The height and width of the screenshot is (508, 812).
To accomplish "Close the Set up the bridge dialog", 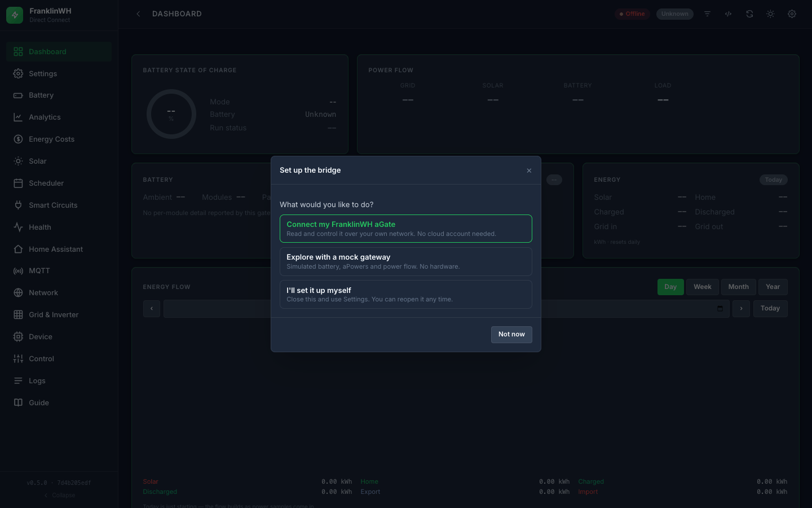I will [529, 170].
